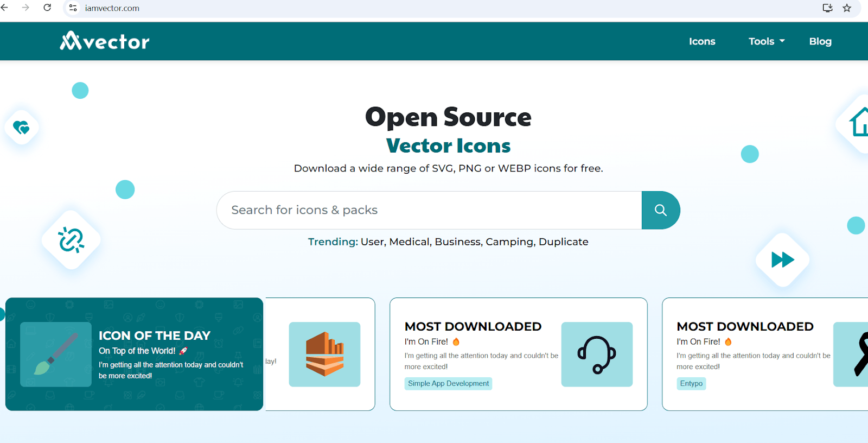868x443 pixels.
Task: Click the fast-forward icon tile
Action: pos(782,260)
